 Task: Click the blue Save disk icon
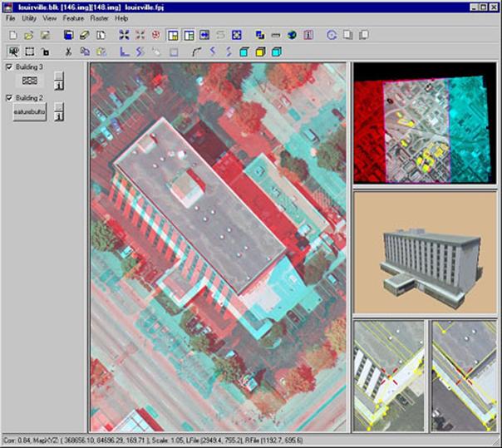click(68, 35)
